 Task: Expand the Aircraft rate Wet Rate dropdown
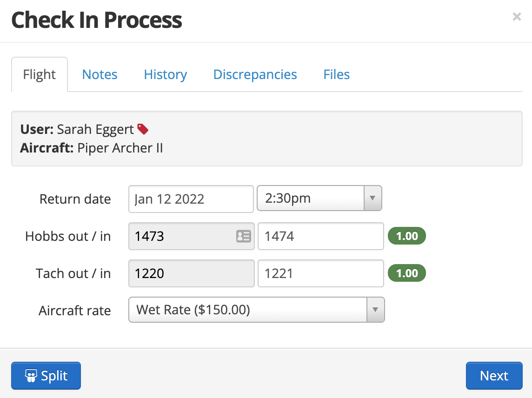pyautogui.click(x=375, y=310)
